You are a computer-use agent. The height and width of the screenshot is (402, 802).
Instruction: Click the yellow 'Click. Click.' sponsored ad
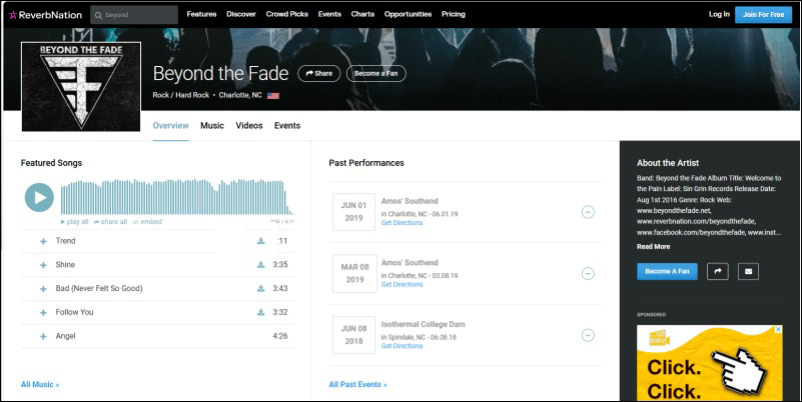pos(709,363)
